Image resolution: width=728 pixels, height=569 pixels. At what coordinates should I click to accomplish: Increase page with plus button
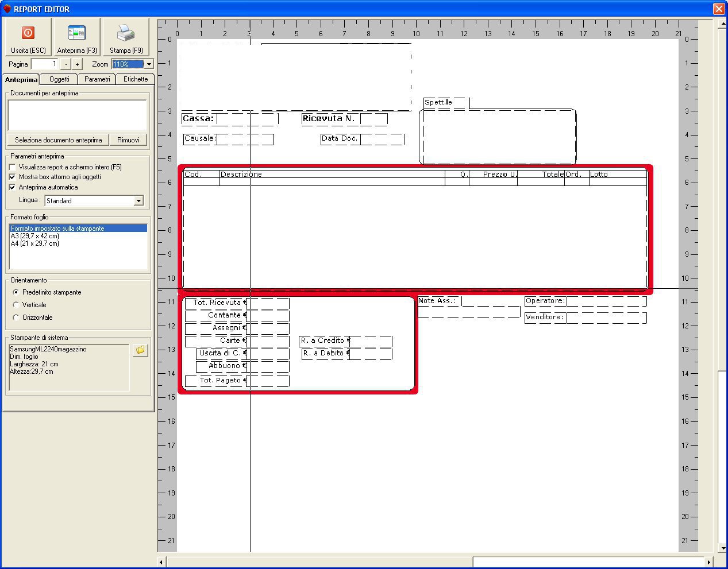(78, 64)
